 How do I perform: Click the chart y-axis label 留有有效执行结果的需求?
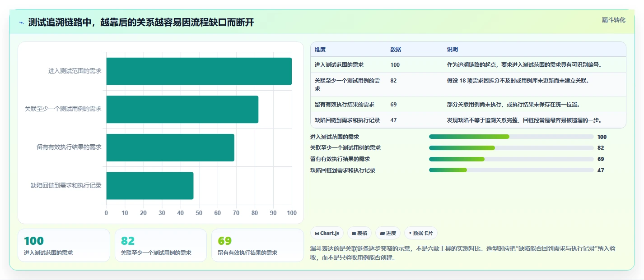point(69,147)
